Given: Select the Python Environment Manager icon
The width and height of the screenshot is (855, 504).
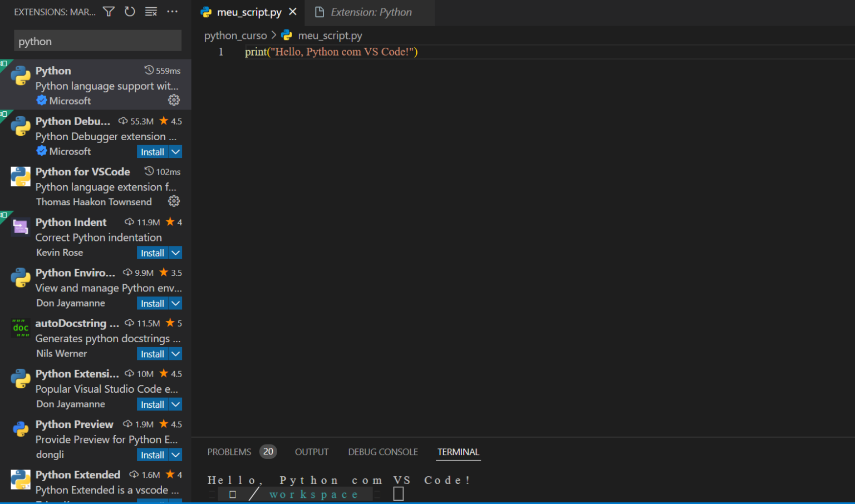Looking at the screenshot, I should click(x=21, y=278).
